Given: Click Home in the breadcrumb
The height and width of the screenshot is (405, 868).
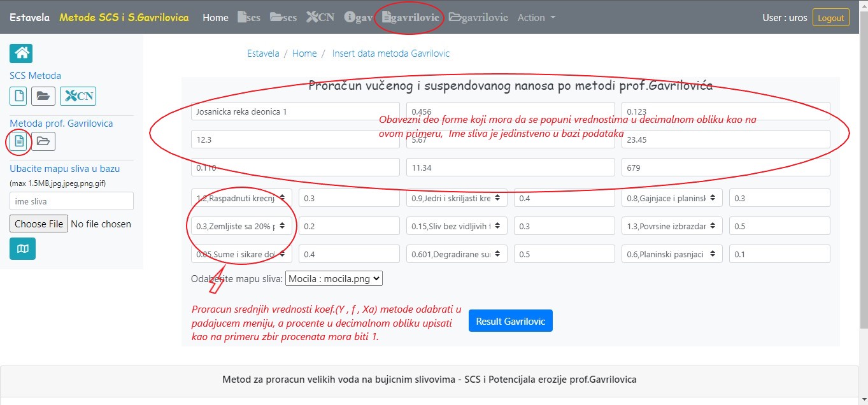Looking at the screenshot, I should point(304,53).
